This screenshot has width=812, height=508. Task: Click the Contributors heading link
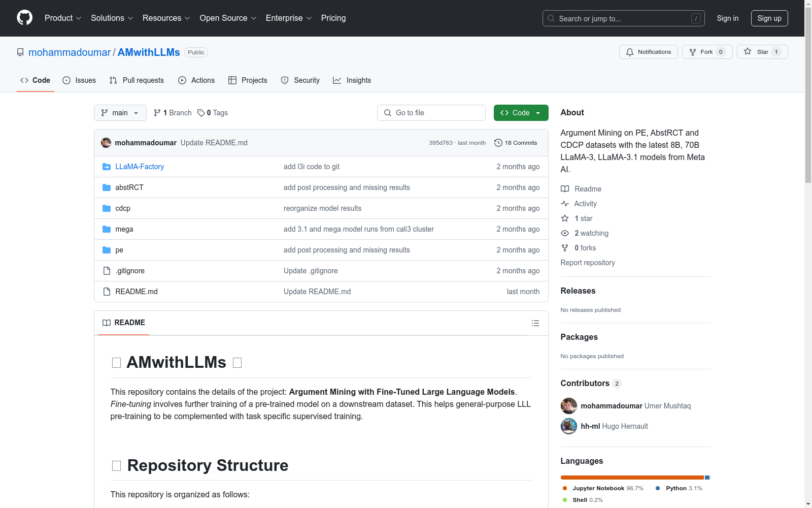pyautogui.click(x=591, y=384)
